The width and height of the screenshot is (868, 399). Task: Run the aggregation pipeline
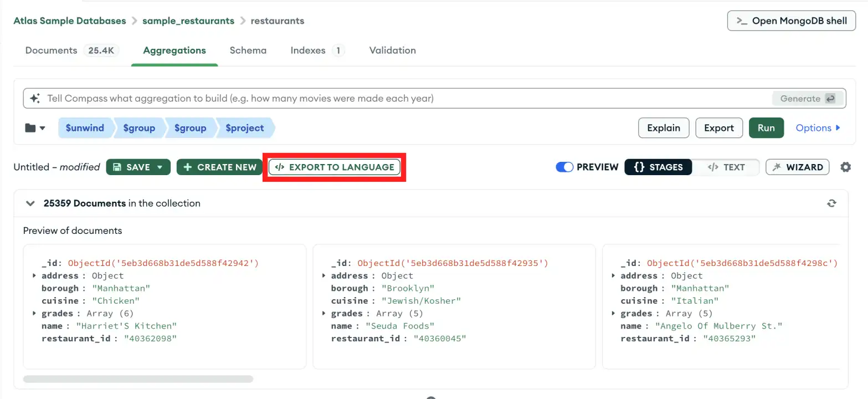[766, 128]
